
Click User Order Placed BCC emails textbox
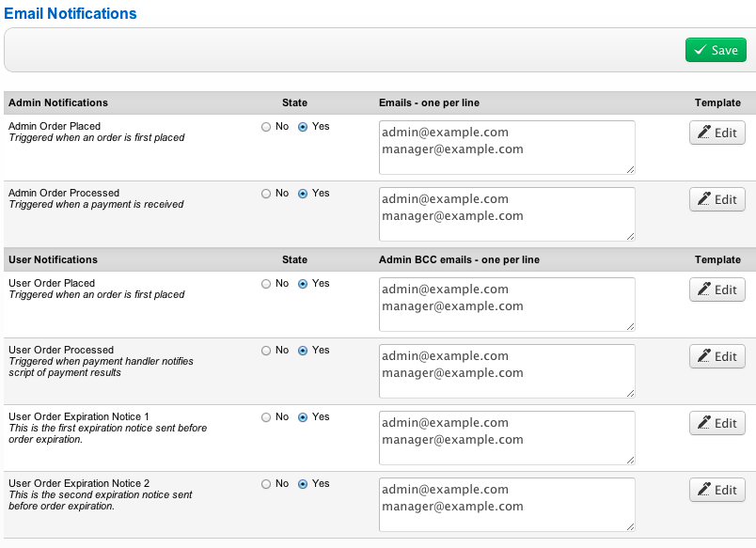click(507, 305)
